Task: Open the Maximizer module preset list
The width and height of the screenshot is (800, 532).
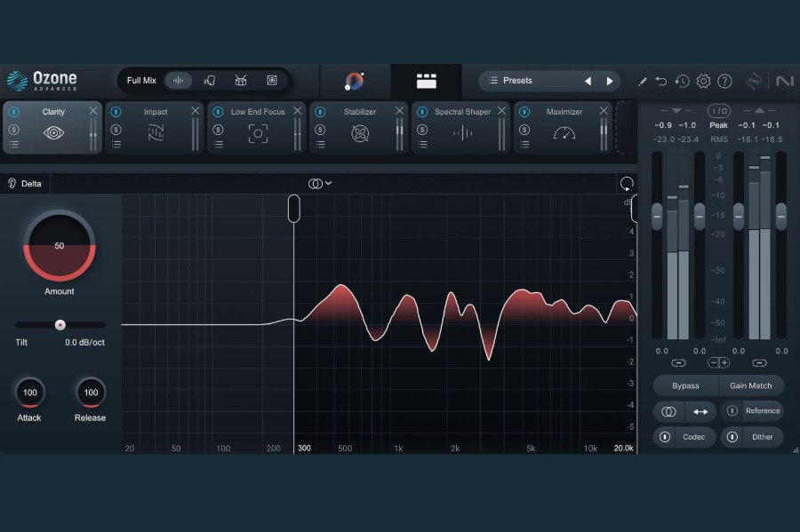Action: coord(525,144)
